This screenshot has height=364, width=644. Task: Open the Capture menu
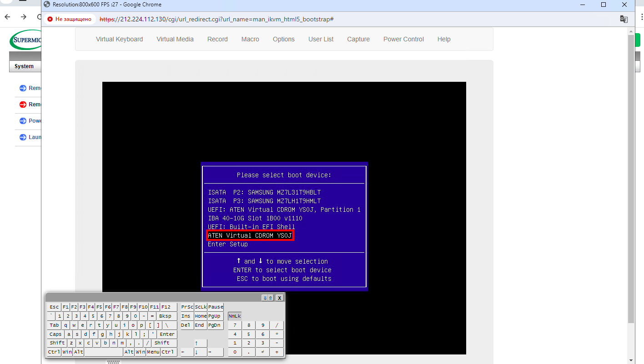358,39
